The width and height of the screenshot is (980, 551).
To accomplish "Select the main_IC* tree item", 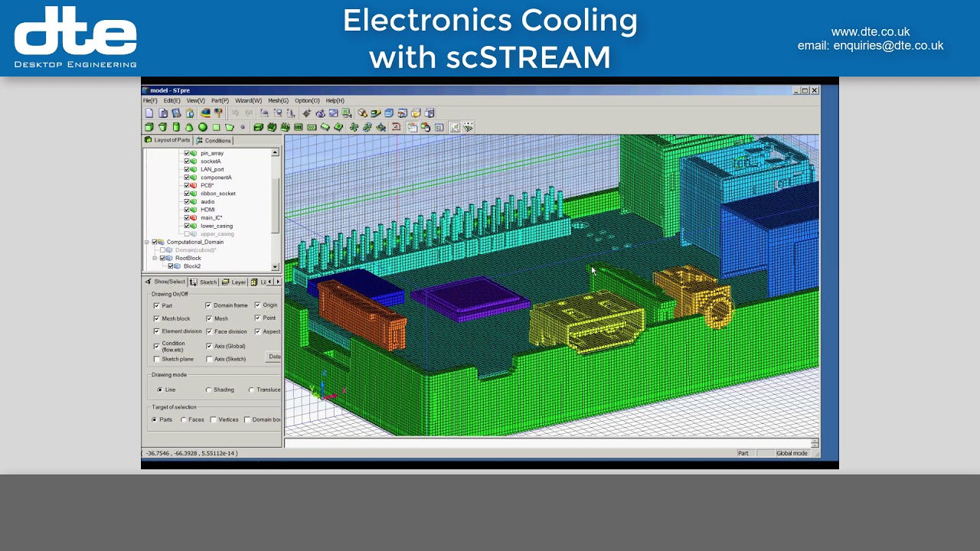I will tap(211, 218).
